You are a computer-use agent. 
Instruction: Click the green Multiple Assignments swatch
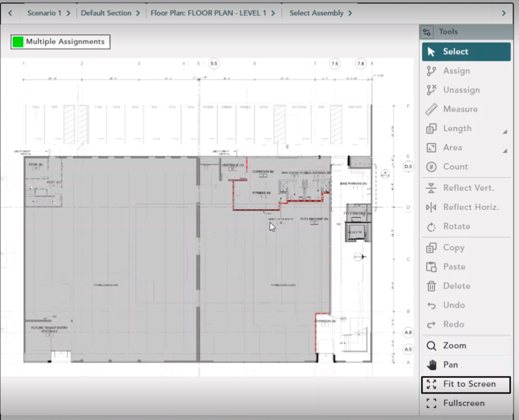pyautogui.click(x=18, y=42)
